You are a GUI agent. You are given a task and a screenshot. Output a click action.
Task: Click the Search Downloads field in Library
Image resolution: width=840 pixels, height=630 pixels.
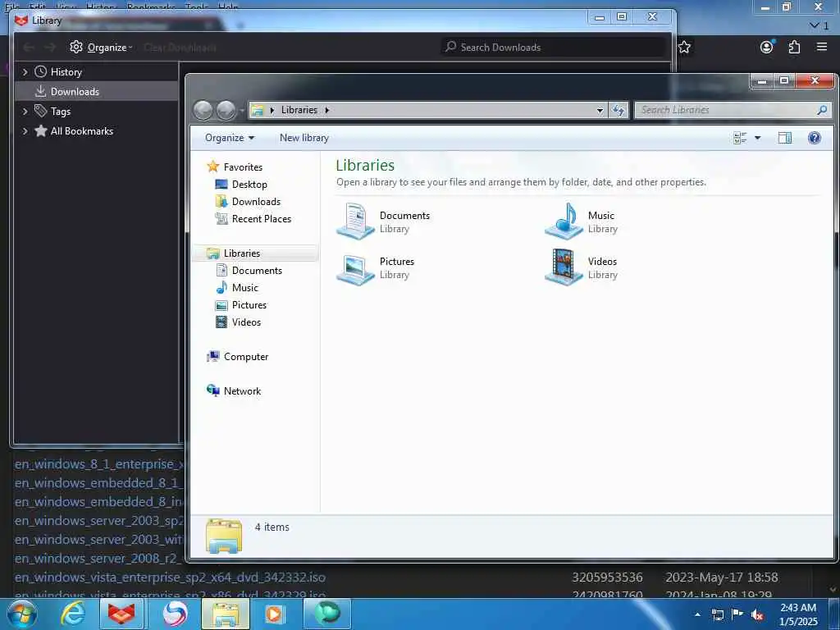554,47
